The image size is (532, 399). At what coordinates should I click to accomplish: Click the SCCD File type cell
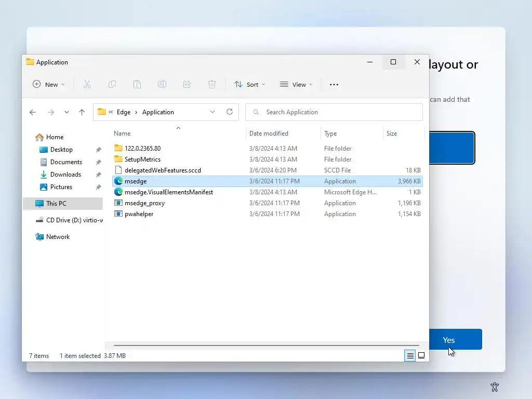[x=337, y=170]
